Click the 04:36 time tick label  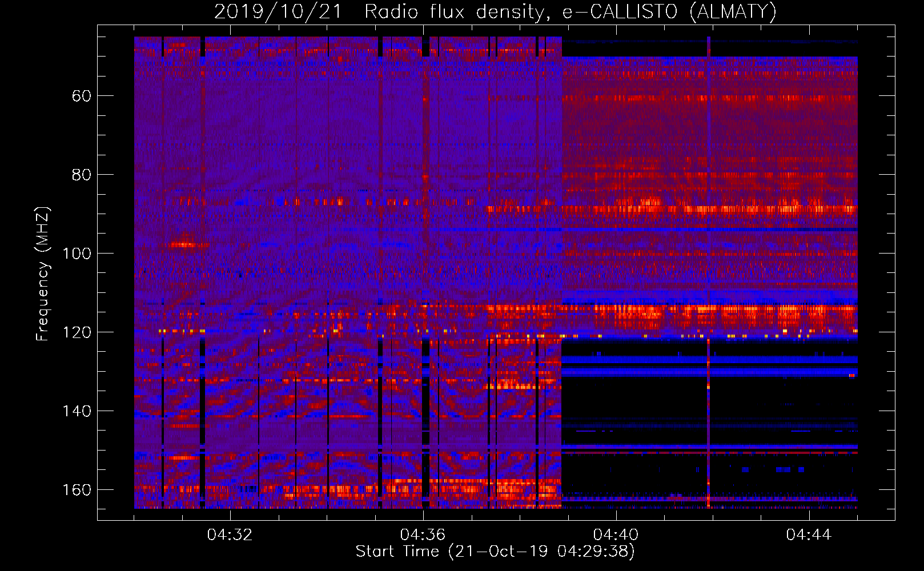[x=423, y=535]
